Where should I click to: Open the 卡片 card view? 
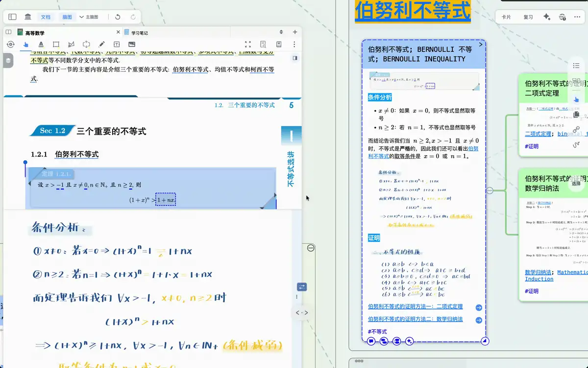pyautogui.click(x=506, y=17)
